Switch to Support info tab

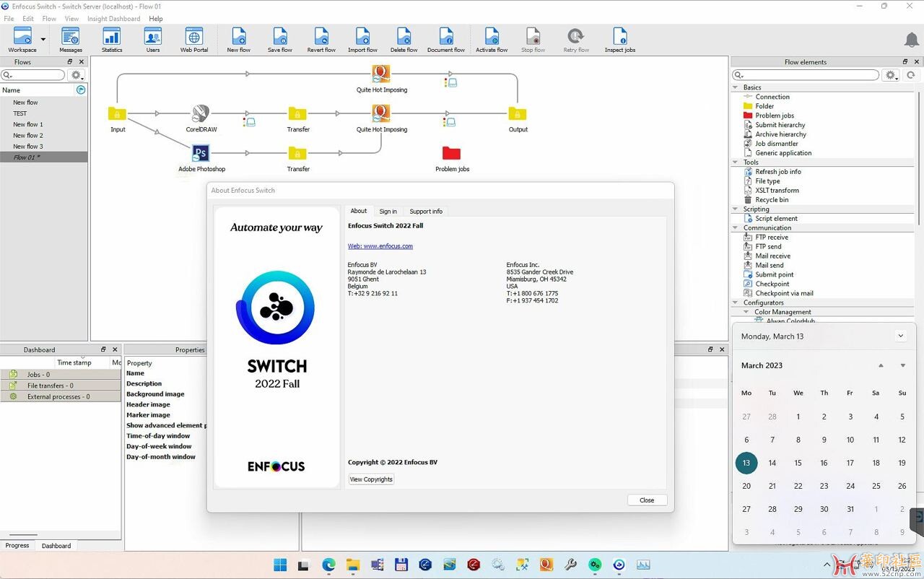pos(426,212)
